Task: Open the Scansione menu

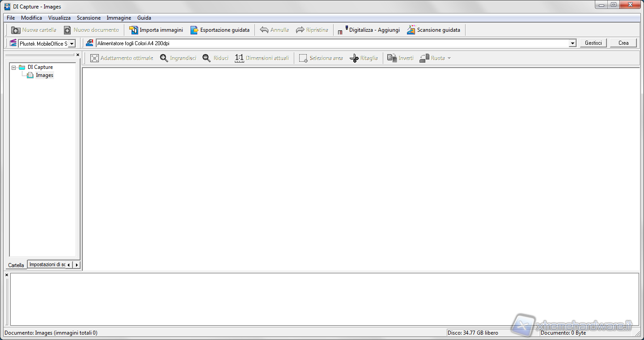Action: (x=89, y=18)
